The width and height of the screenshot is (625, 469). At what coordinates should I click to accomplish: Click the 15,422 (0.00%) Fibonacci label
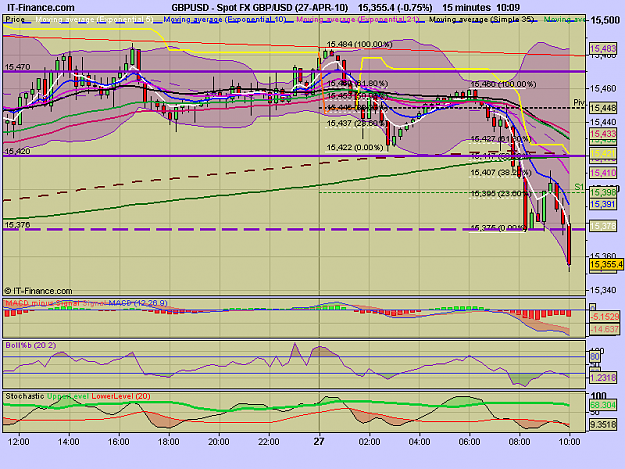click(355, 147)
